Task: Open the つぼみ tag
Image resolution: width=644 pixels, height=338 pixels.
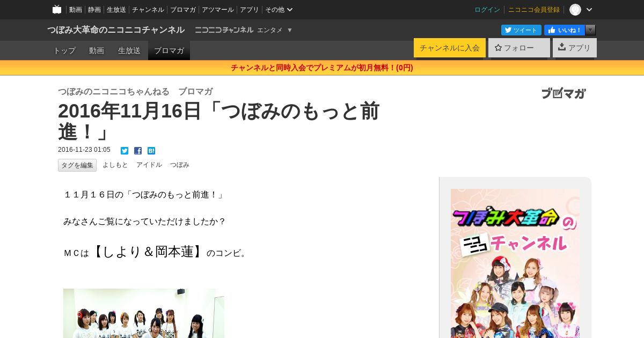Action: point(180,165)
